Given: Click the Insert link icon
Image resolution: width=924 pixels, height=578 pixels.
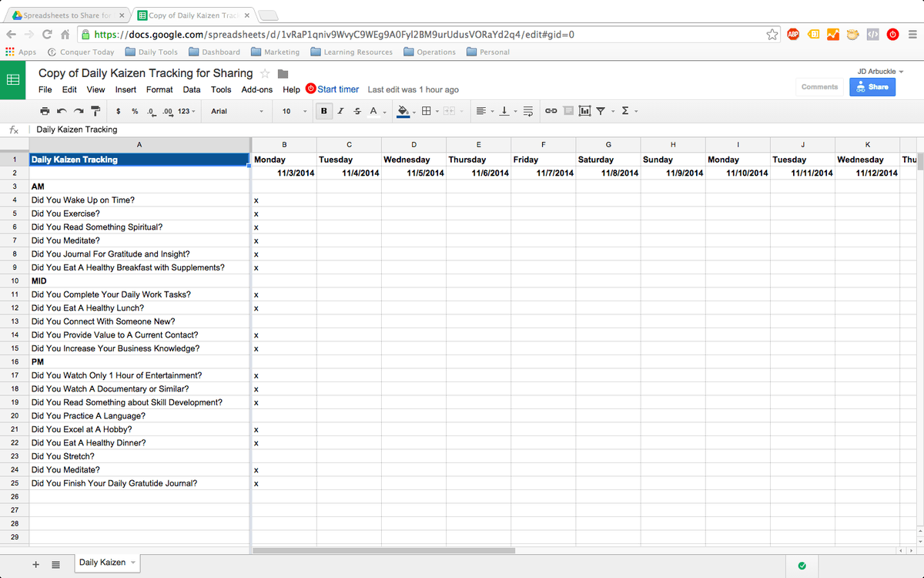Looking at the screenshot, I should tap(551, 111).
